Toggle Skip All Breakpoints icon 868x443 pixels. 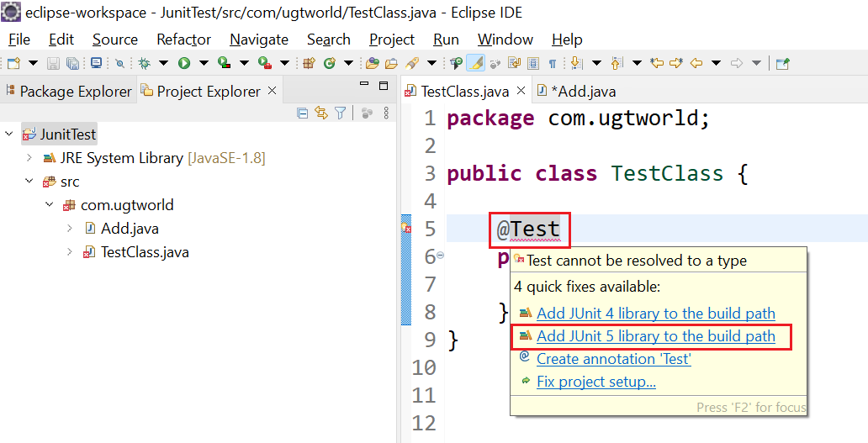119,64
